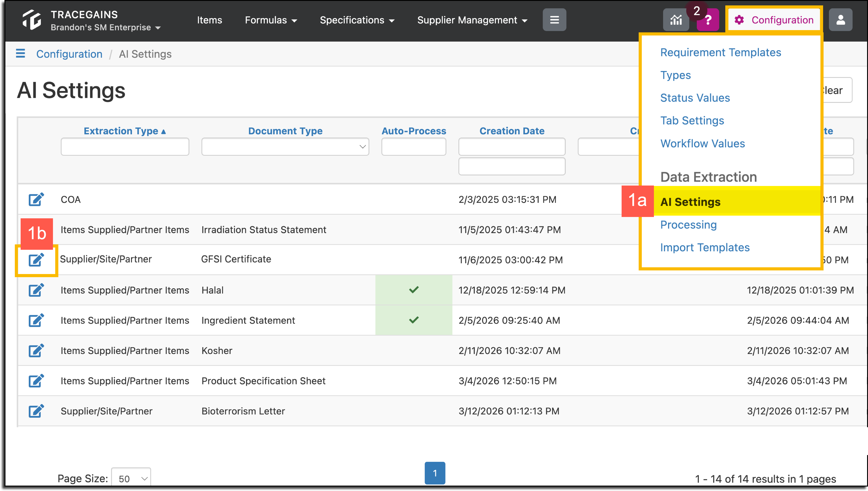Click the Halal auto-process checkmark
The height and width of the screenshot is (491, 868).
pos(414,290)
